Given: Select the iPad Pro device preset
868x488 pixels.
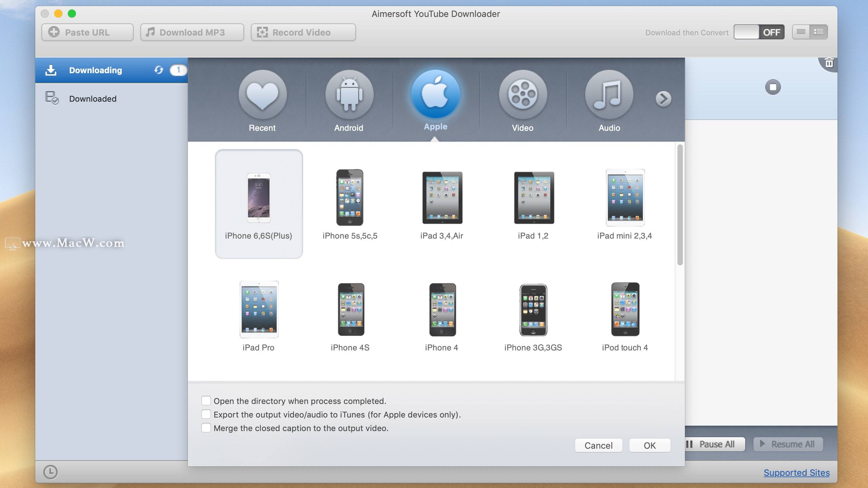Looking at the screenshot, I should click(x=259, y=317).
